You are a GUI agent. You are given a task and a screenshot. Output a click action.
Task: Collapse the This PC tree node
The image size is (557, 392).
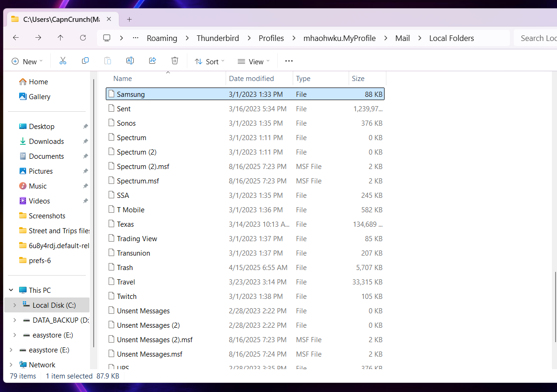click(11, 291)
